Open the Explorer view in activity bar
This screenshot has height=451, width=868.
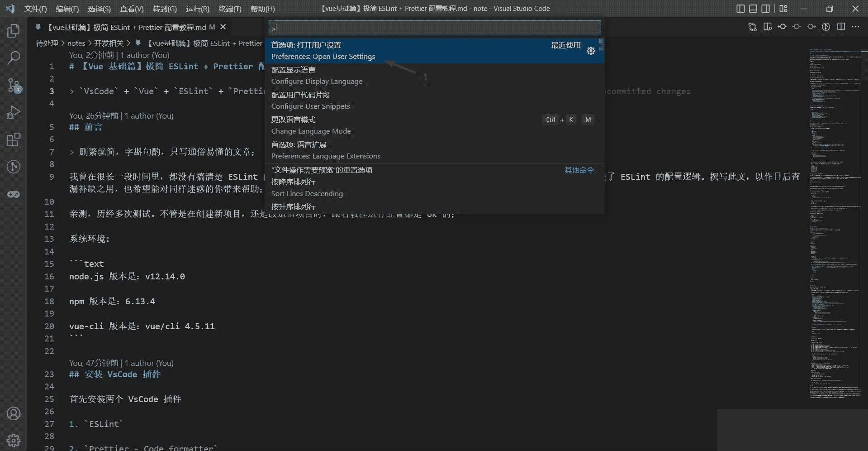(14, 31)
